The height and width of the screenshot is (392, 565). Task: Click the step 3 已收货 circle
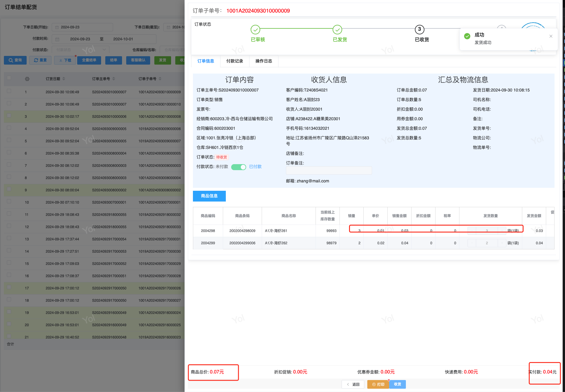pos(419,30)
